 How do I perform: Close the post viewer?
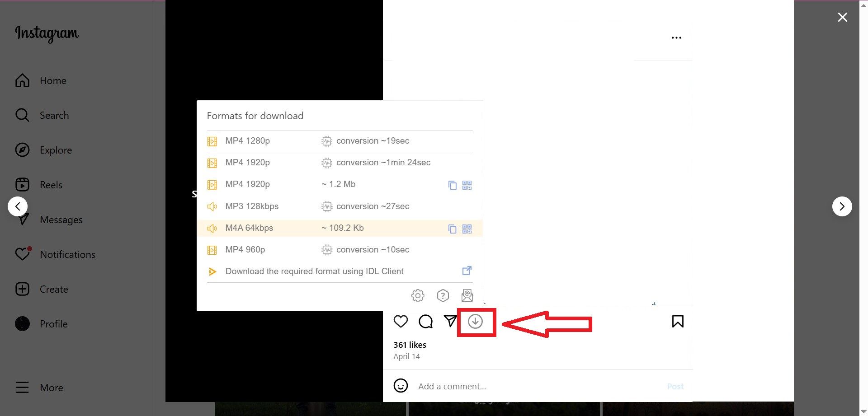coord(842,17)
